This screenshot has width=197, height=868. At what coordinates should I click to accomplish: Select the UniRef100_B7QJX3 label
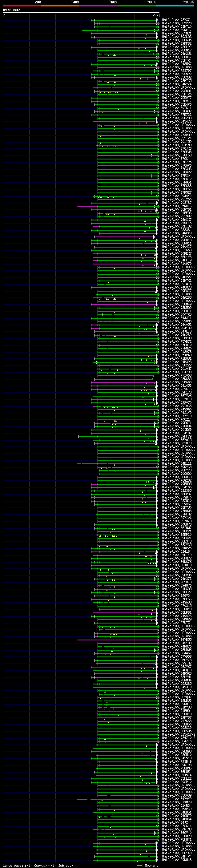177,149
